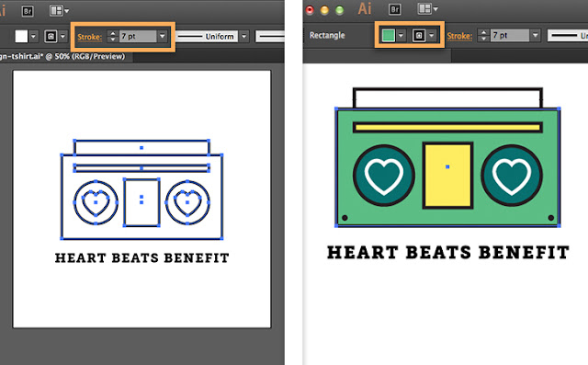Step stroke weight arrows in the outline window
Screen dimensions: 588x365
click(112, 37)
